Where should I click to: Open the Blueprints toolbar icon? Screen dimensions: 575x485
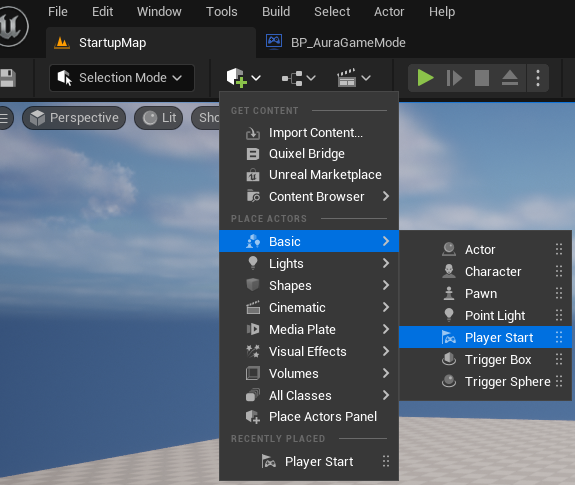(x=292, y=78)
